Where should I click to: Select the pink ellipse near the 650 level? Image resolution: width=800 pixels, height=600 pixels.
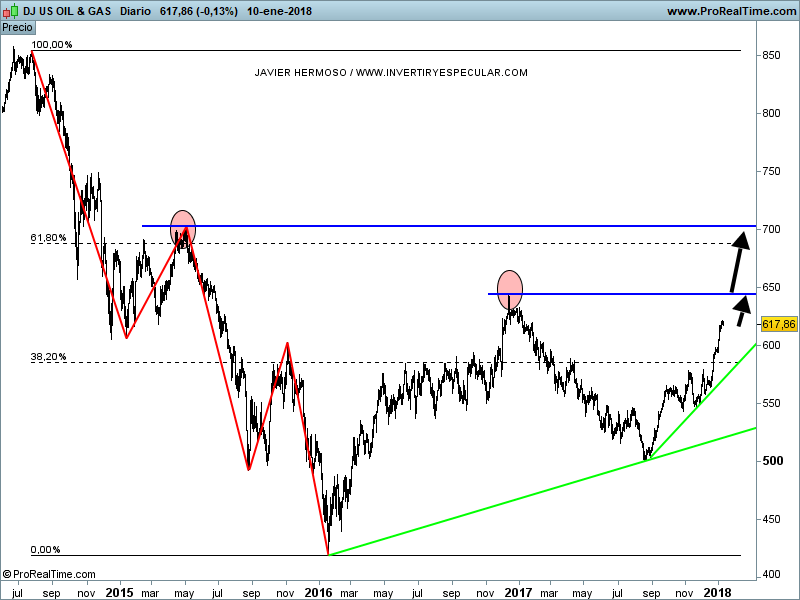coord(510,286)
